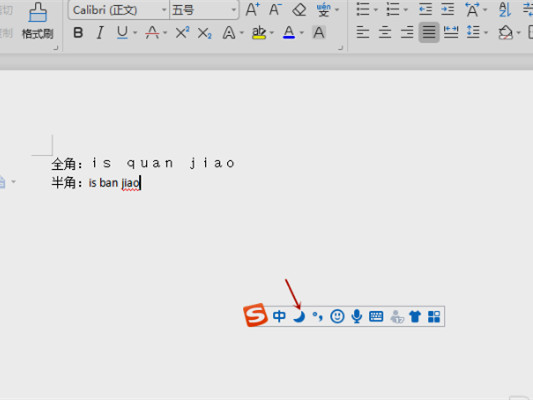Apply the blue font color swatch
The width and height of the screenshot is (533, 400).
[289, 33]
